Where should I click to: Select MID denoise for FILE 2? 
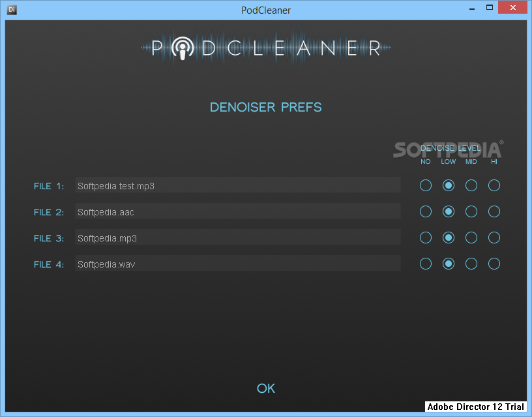(x=471, y=211)
